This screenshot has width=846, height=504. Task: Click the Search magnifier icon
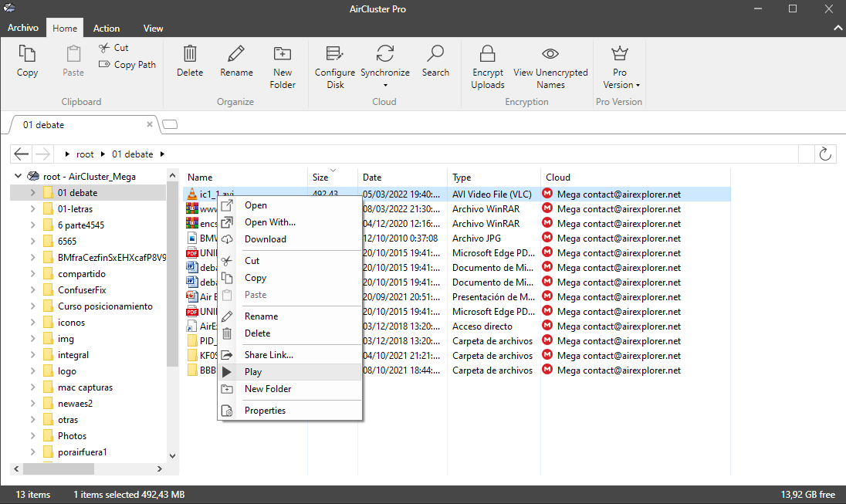tap(435, 54)
